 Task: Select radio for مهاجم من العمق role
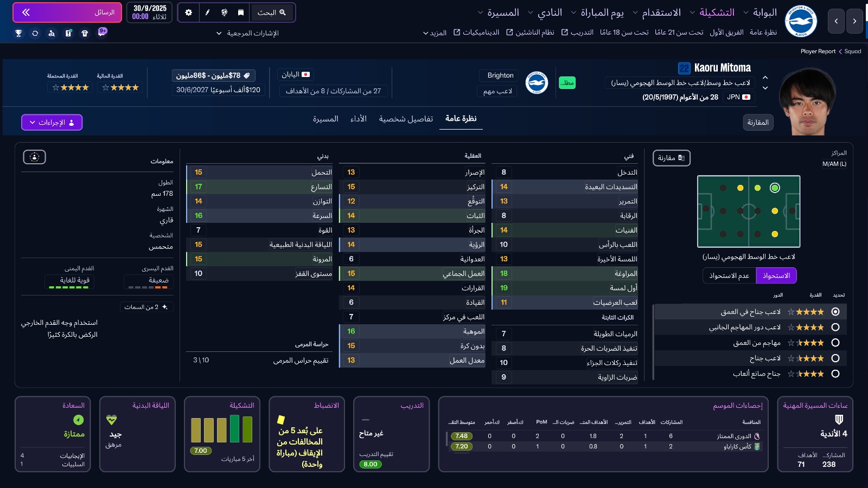point(835,343)
